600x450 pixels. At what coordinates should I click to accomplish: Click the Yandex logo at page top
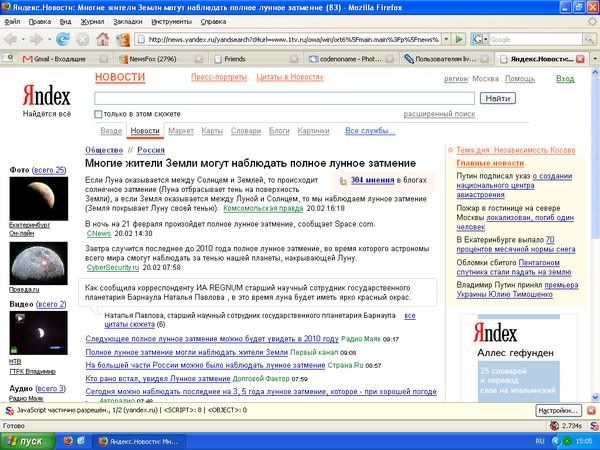click(x=46, y=95)
